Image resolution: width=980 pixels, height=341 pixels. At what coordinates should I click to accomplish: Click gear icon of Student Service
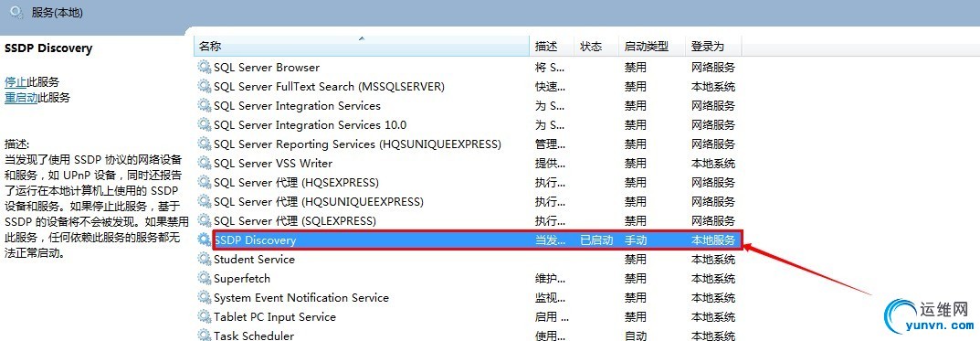[205, 259]
